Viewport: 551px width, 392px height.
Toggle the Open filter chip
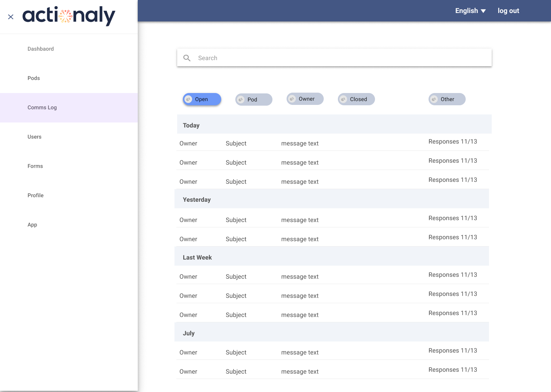click(x=202, y=99)
